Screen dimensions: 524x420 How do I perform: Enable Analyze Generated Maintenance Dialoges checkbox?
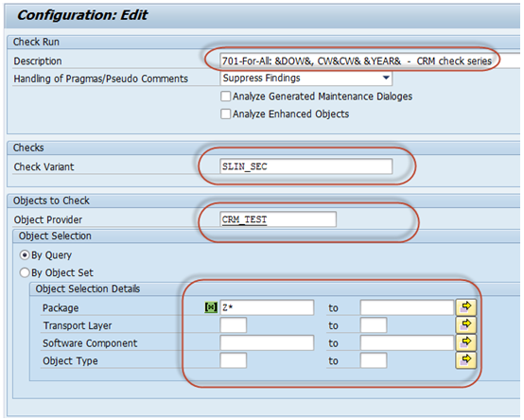225,96
